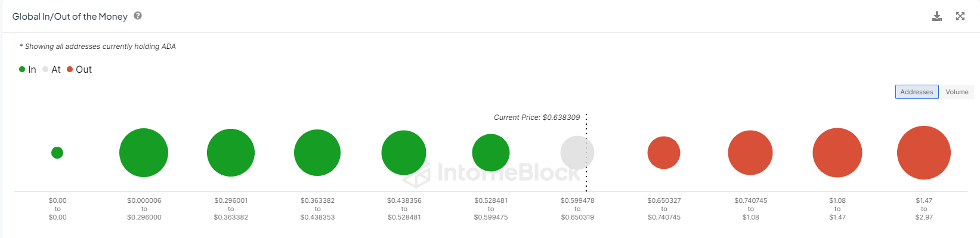The image size is (980, 238).
Task: Select the red $0.740745 to $1.08 bubble
Action: [x=750, y=153]
